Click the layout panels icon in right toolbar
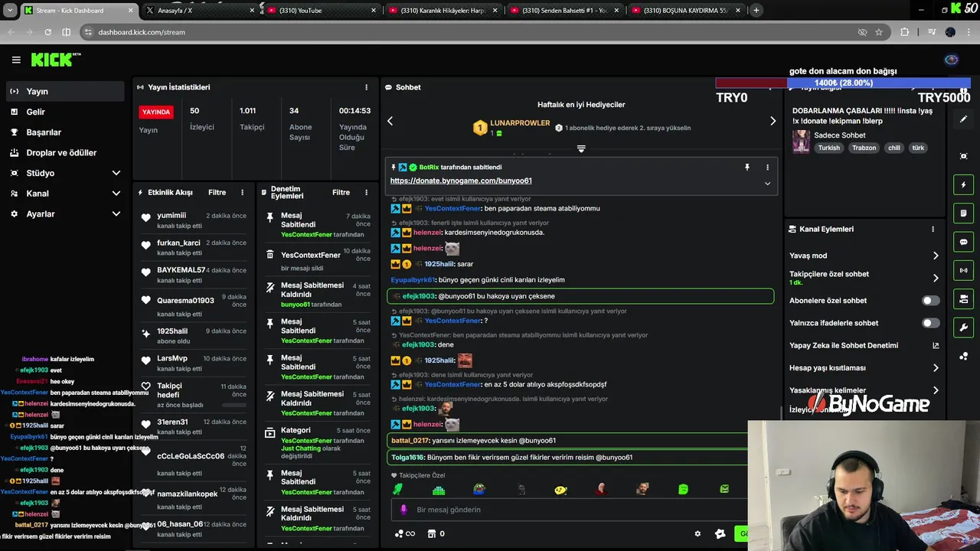The height and width of the screenshot is (551, 980). click(x=963, y=299)
